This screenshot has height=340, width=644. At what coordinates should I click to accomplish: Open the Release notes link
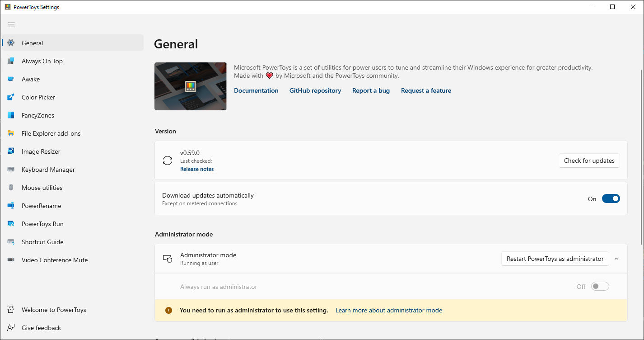pyautogui.click(x=196, y=169)
